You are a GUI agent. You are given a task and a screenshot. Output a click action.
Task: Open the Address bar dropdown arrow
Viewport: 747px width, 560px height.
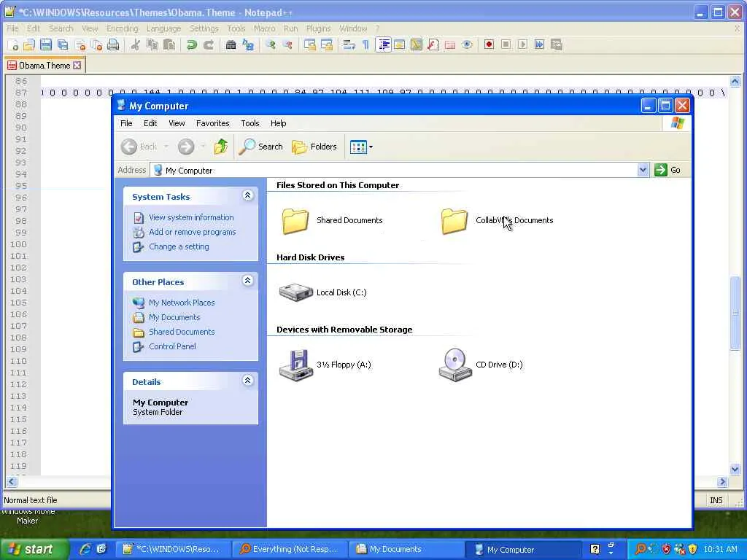[643, 170]
